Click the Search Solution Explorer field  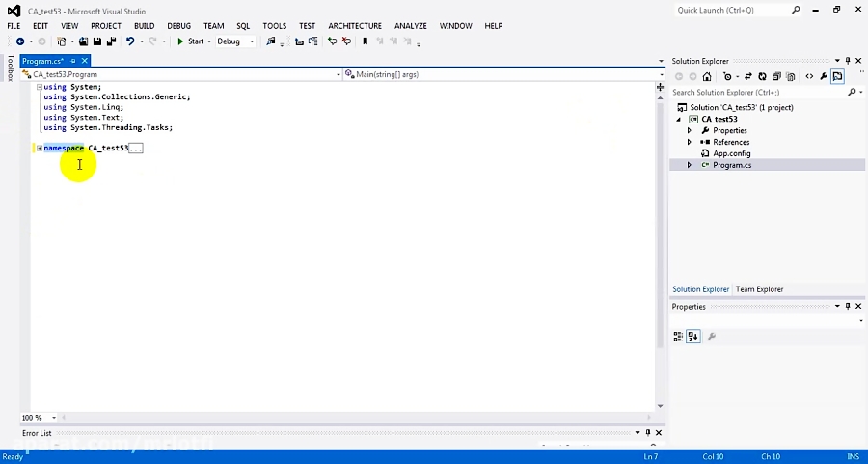pos(757,93)
